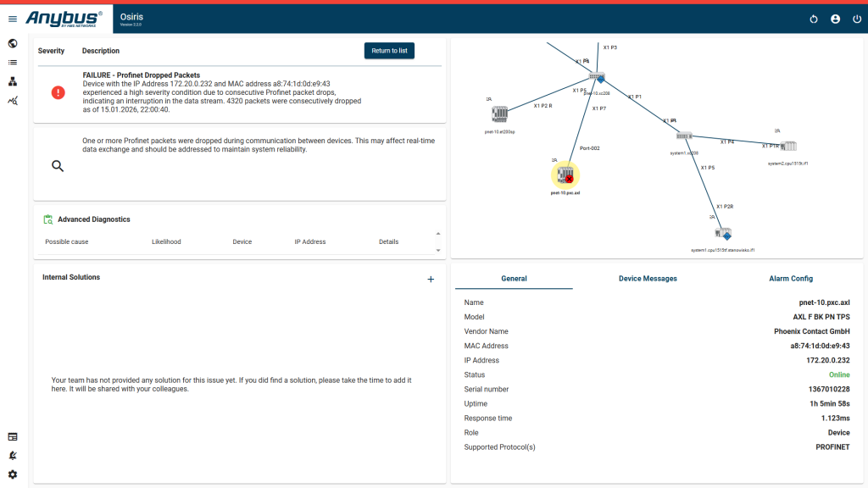The image size is (868, 488).
Task: Click the Anybus logo
Action: point(64,19)
